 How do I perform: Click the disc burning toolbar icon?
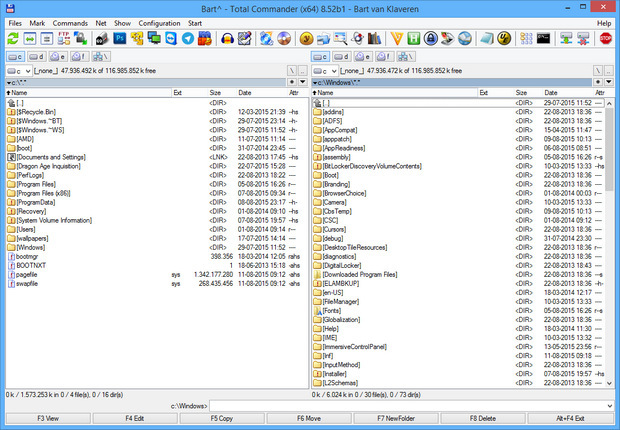point(284,39)
